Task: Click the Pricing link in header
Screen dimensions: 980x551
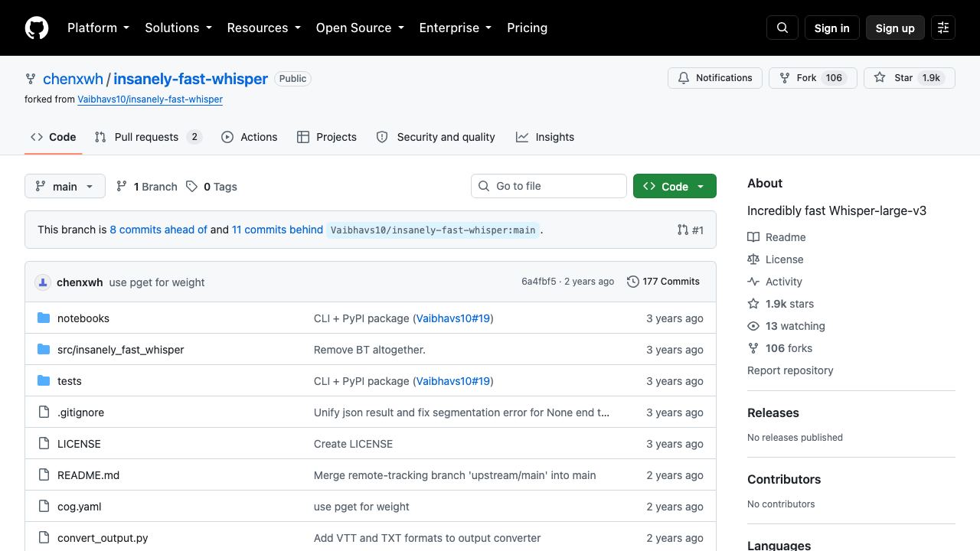Action: tap(528, 28)
